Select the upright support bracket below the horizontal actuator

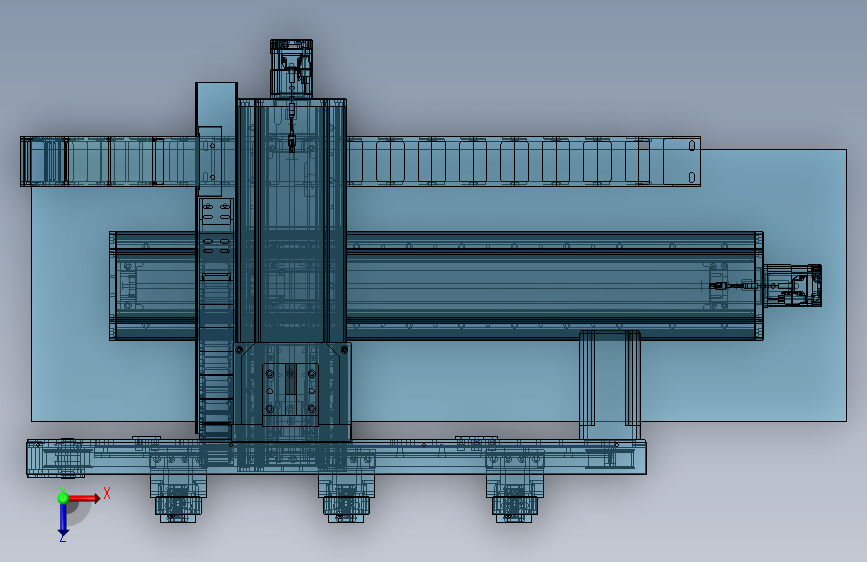pos(610,386)
